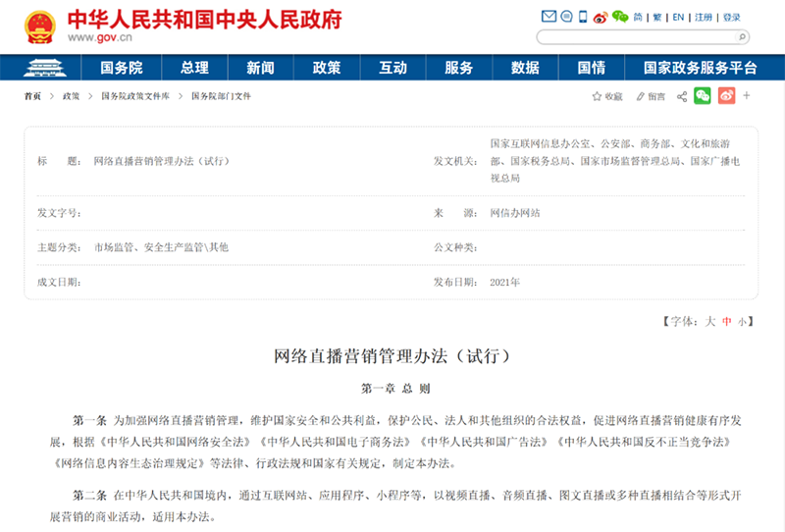Click the 留言 pencil icon

click(x=641, y=96)
